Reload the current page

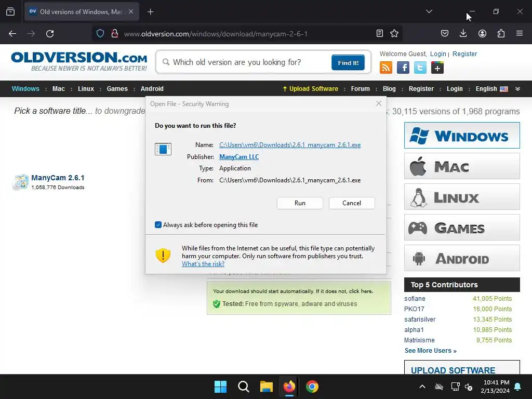(x=50, y=34)
